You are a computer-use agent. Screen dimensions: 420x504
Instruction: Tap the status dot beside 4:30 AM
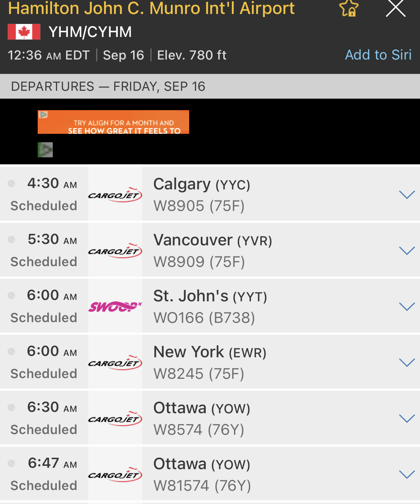[x=11, y=183]
